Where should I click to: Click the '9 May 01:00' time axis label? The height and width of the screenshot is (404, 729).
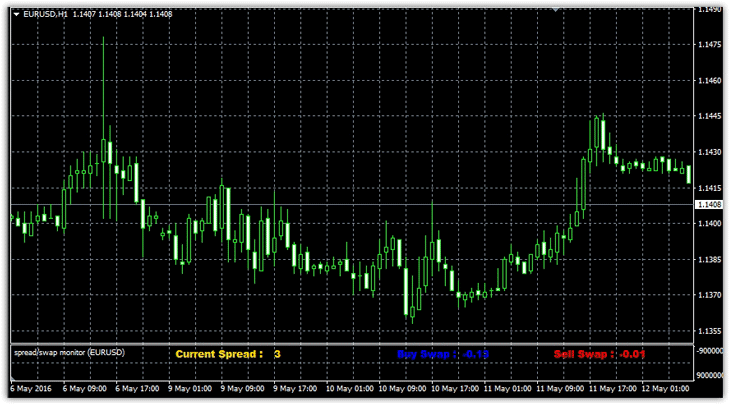[192, 388]
